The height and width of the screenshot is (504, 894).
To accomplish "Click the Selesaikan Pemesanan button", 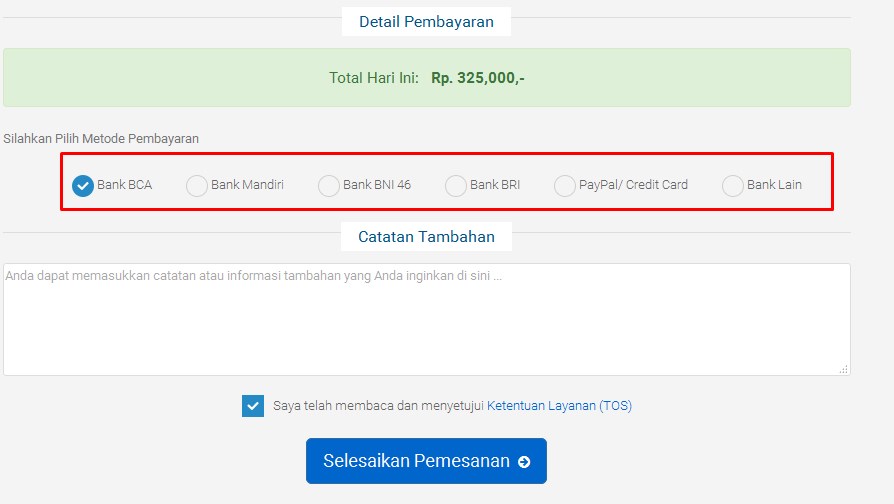I will coord(426,461).
